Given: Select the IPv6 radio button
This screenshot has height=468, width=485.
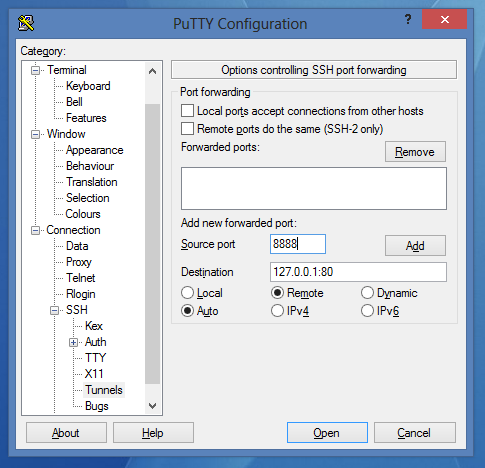Looking at the screenshot, I should (367, 311).
